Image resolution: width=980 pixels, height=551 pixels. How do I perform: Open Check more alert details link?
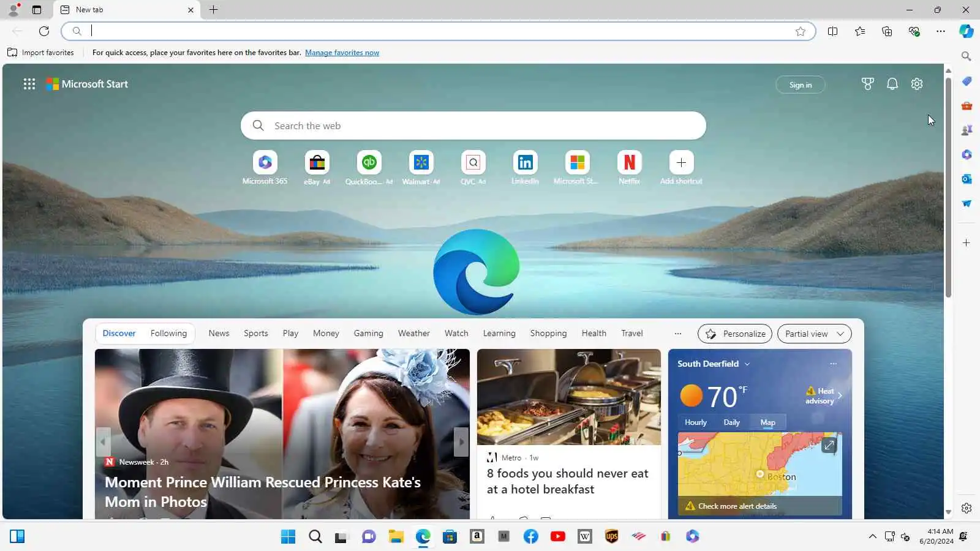[x=737, y=506]
